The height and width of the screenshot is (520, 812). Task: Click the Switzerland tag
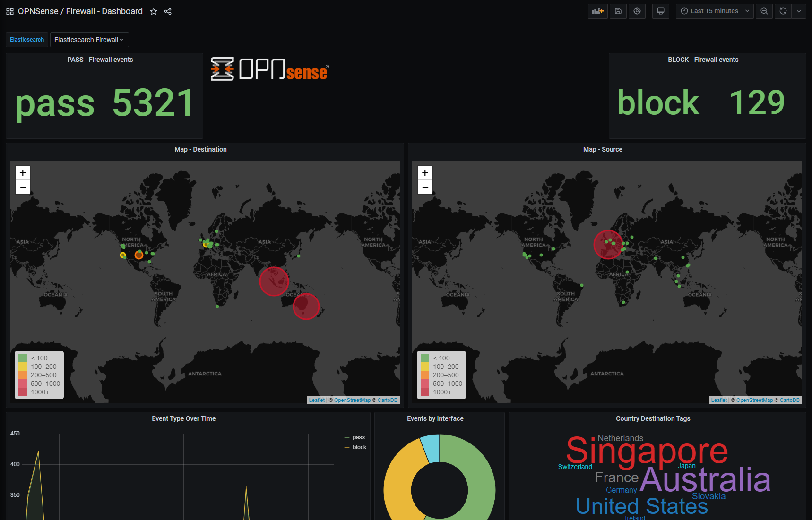tap(575, 467)
